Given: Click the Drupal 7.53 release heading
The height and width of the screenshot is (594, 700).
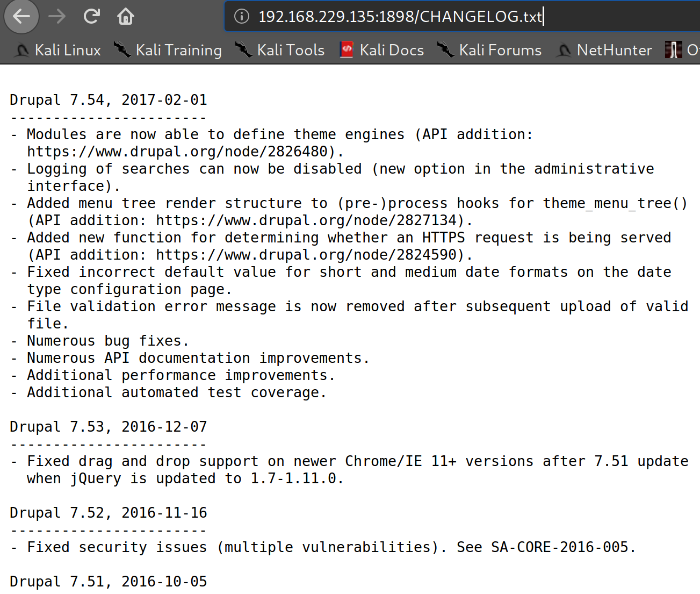Looking at the screenshot, I should (108, 427).
